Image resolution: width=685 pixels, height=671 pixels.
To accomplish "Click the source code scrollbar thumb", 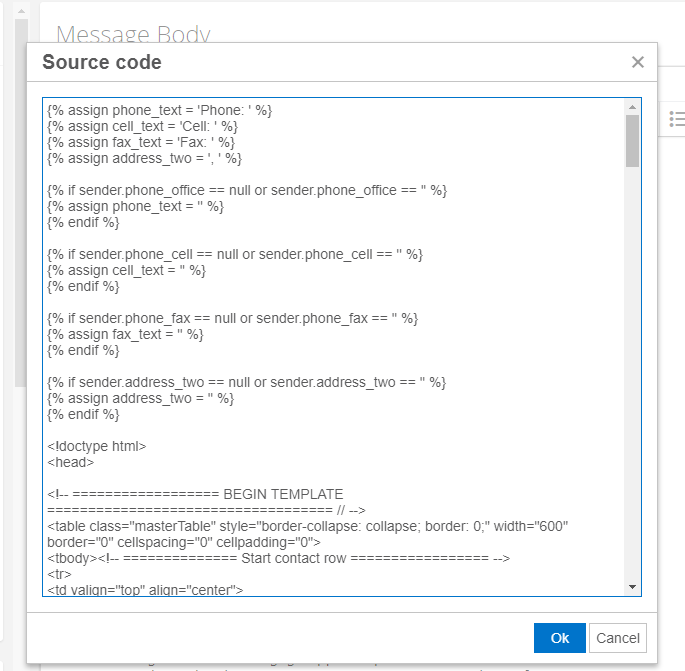I will point(632,141).
